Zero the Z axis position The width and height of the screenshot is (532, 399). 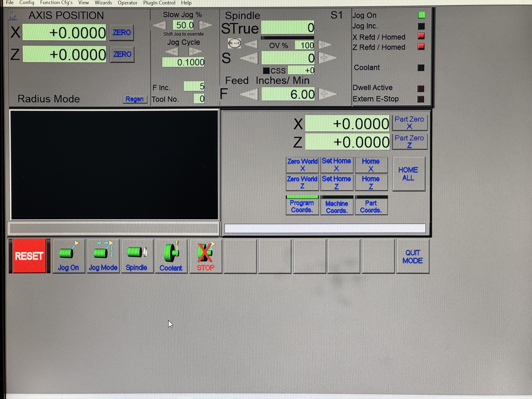point(122,54)
